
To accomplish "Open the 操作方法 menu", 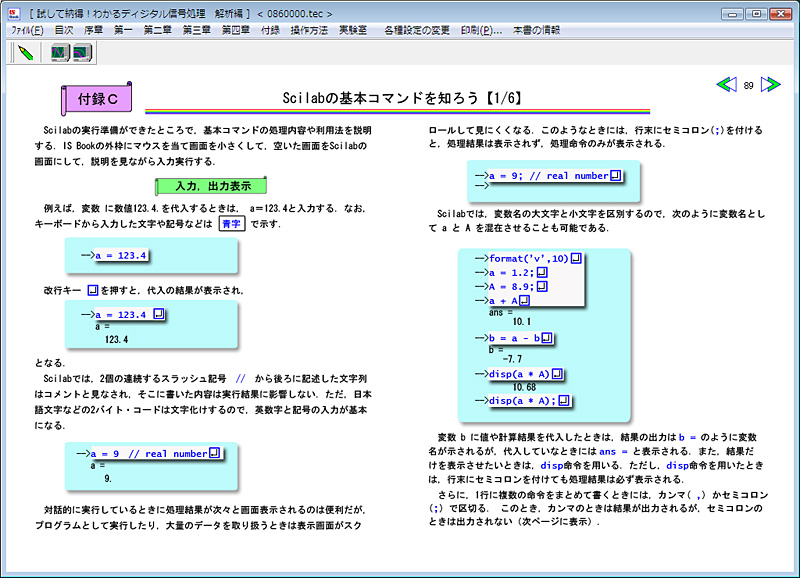I will [x=309, y=30].
